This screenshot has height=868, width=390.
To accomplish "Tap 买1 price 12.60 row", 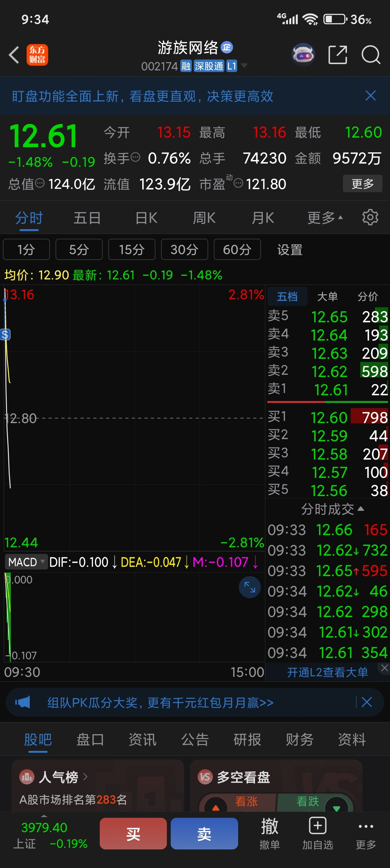I will pyautogui.click(x=328, y=417).
